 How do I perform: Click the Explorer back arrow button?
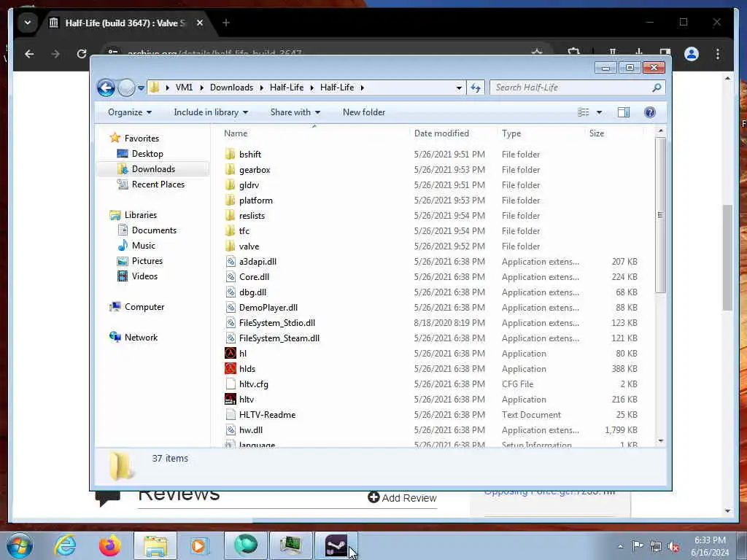106,87
